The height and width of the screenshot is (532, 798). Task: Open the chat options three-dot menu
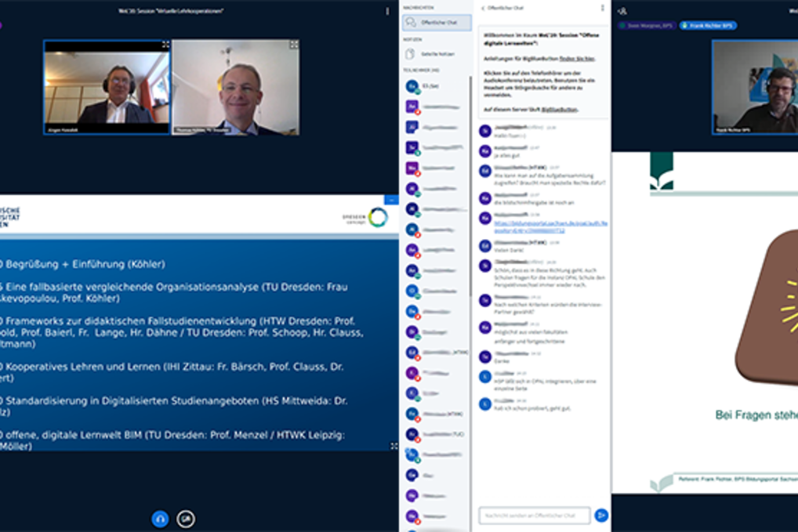602,8
